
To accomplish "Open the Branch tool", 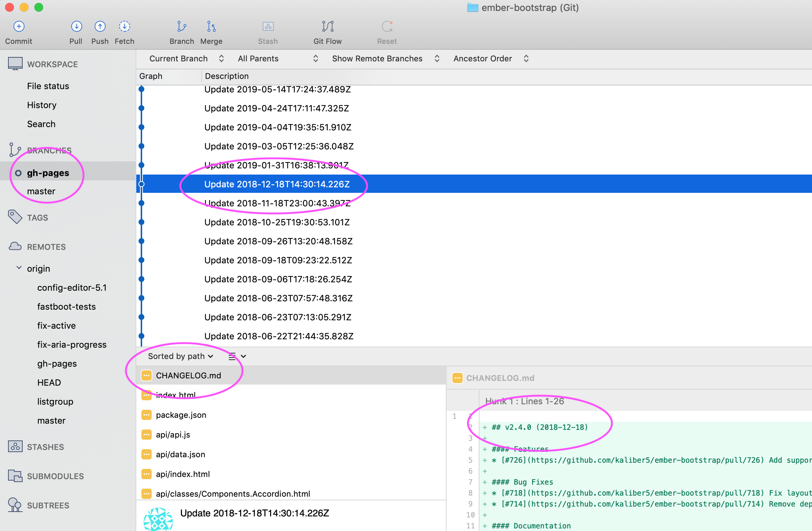I will coord(182,27).
